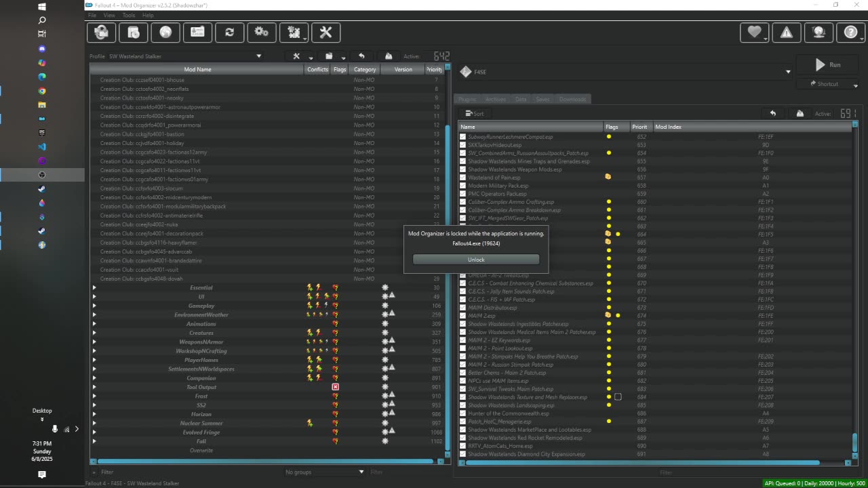Restore mod list backup arrow icon
Image resolution: width=868 pixels, height=488 pixels.
pyautogui.click(x=361, y=56)
